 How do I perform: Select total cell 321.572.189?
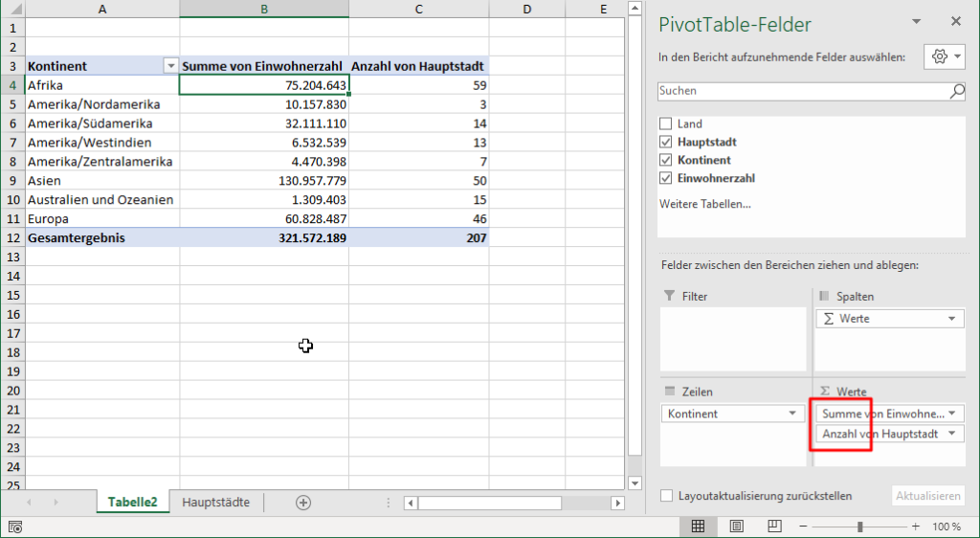(264, 238)
